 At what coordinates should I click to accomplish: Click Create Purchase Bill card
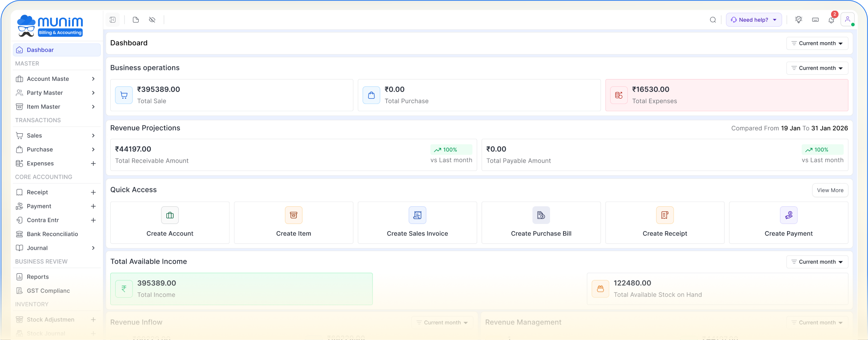[x=541, y=223]
